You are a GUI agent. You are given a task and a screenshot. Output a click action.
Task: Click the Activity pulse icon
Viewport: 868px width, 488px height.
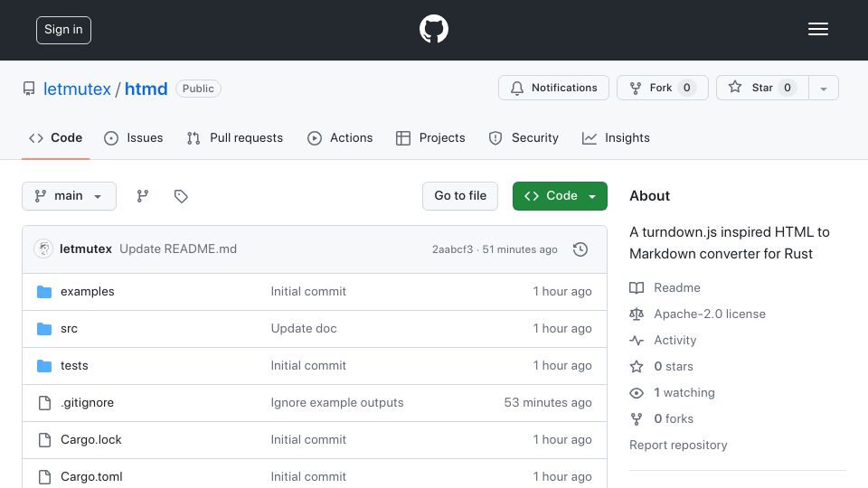coord(637,341)
